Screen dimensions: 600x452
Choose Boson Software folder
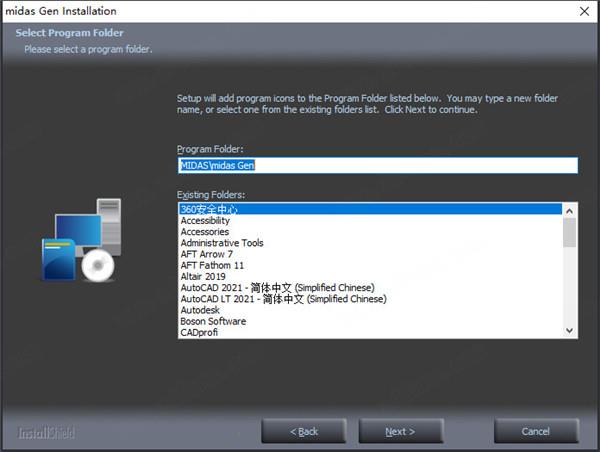[370, 321]
